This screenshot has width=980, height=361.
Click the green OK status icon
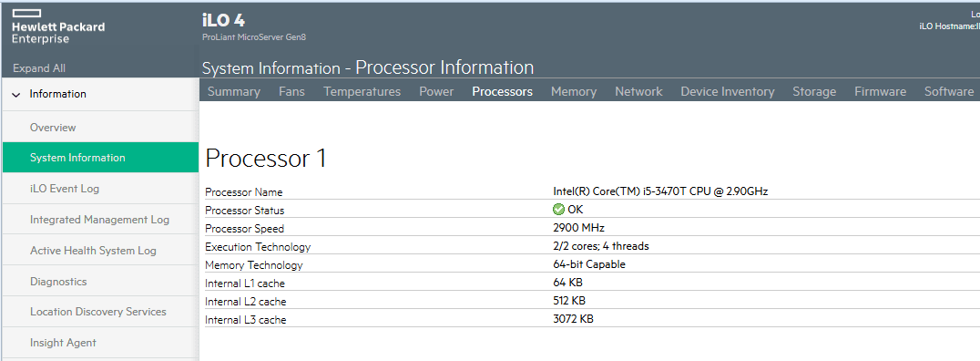pyautogui.click(x=558, y=210)
